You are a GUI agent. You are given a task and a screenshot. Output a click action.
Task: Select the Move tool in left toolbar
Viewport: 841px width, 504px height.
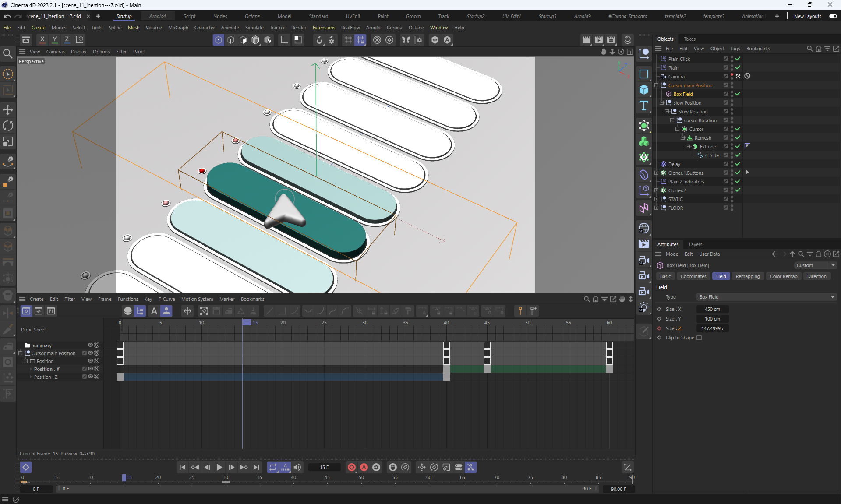pyautogui.click(x=8, y=110)
